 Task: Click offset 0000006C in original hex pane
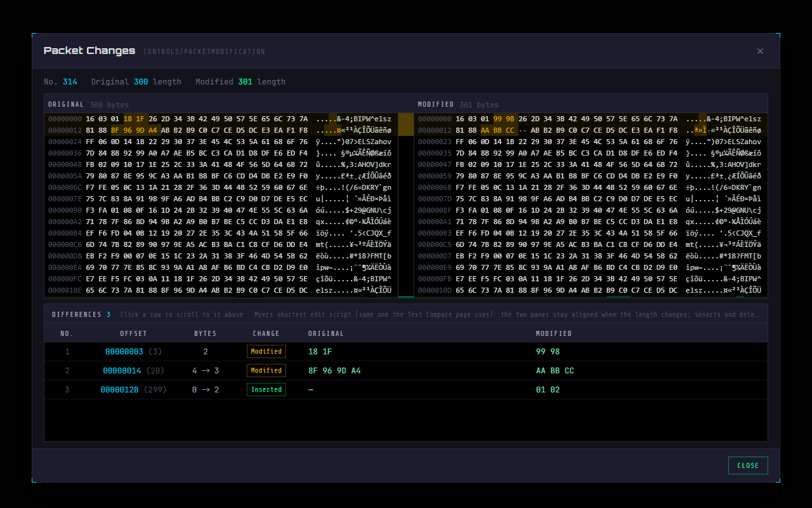[x=65, y=187]
